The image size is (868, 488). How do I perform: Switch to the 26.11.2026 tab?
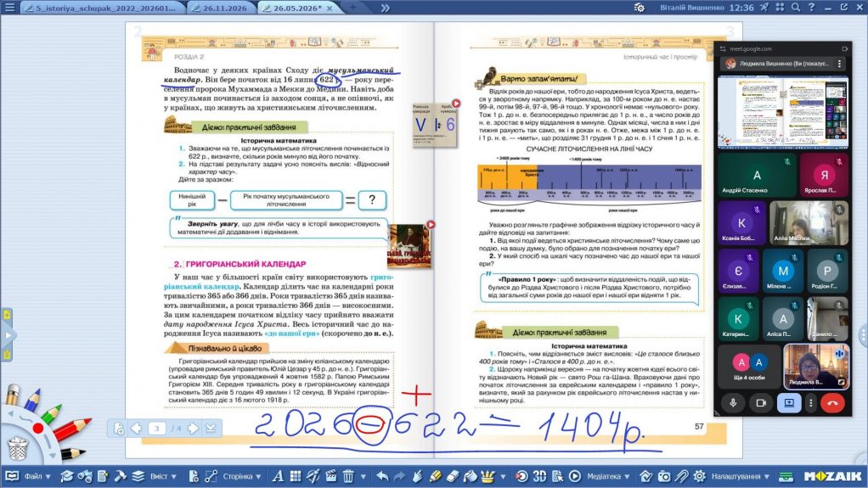coord(222,8)
